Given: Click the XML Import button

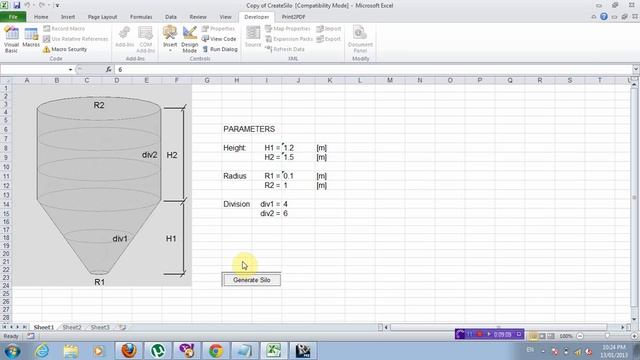Looking at the screenshot, I should 329,29.
